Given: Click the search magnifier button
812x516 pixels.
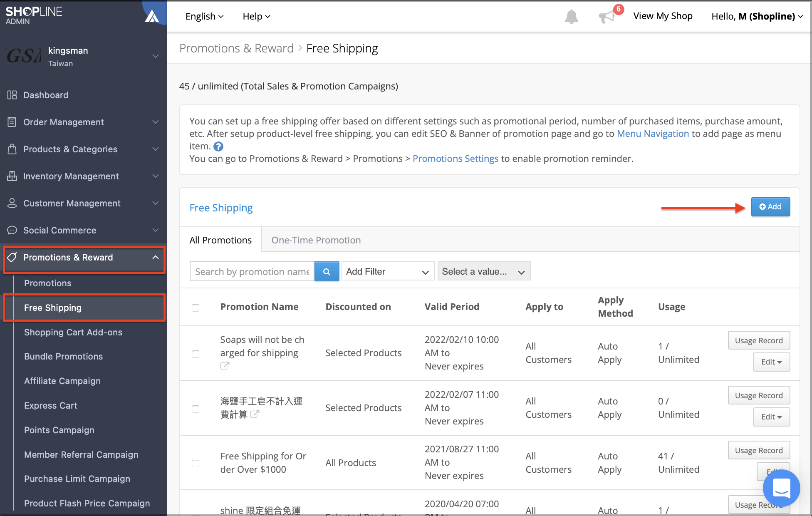Looking at the screenshot, I should pyautogui.click(x=327, y=272).
